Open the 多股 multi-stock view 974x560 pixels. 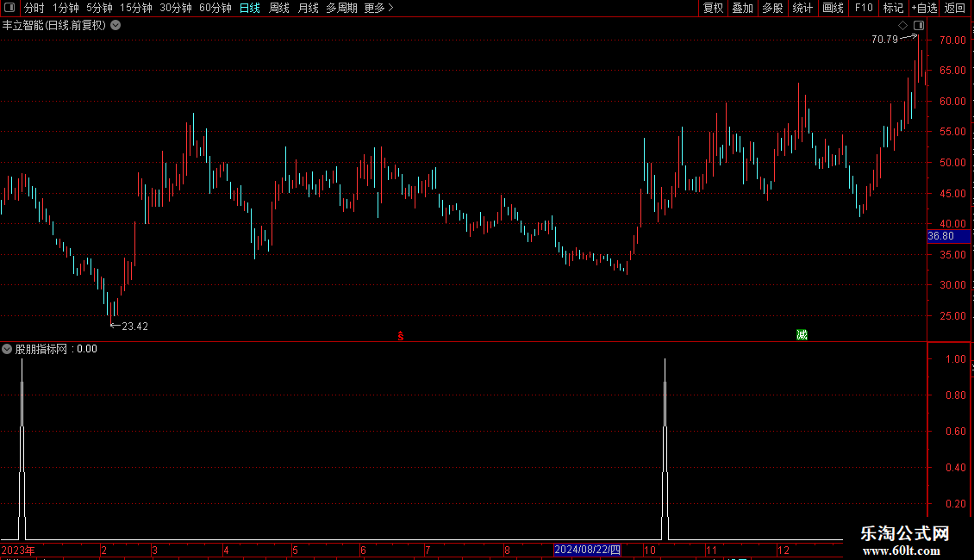pyautogui.click(x=773, y=8)
